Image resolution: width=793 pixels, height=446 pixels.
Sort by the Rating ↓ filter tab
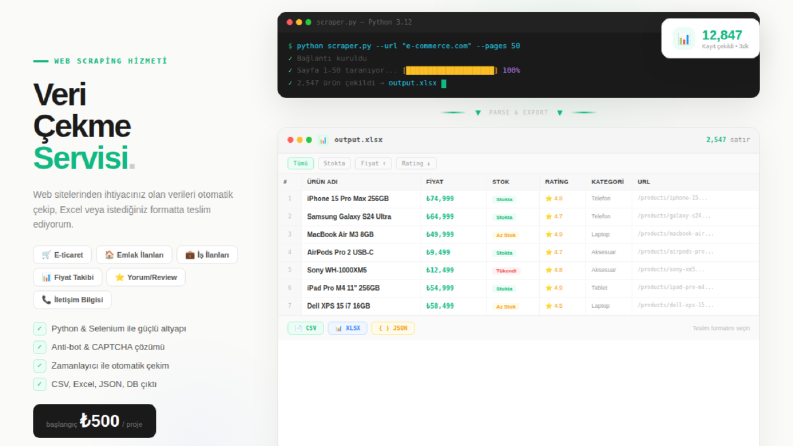click(x=416, y=163)
